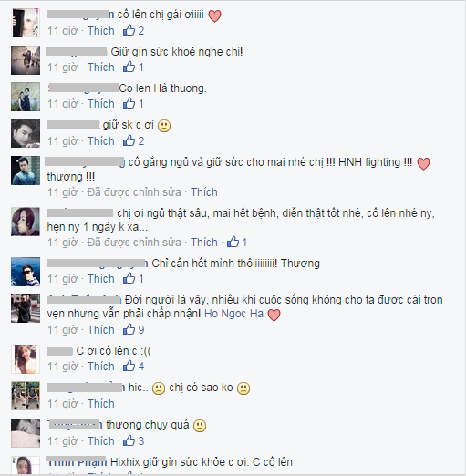Click "11 giờ" timestamp under "thương chụy quá"

point(63,440)
